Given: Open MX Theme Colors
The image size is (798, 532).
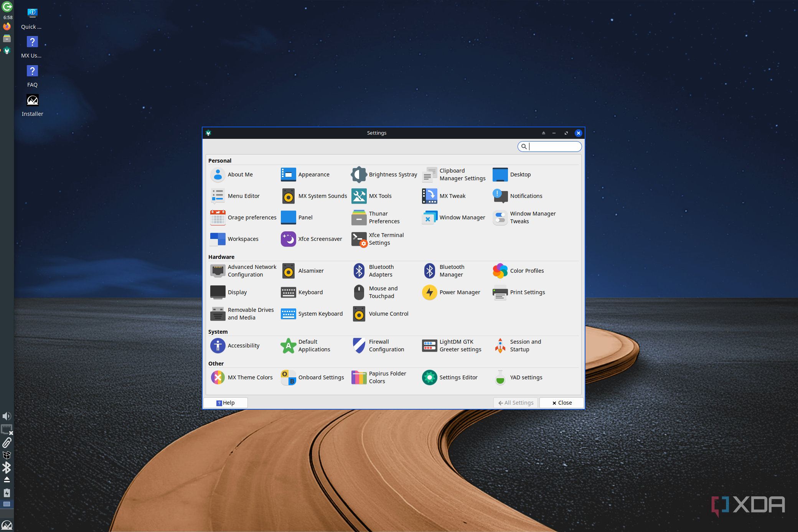Looking at the screenshot, I should (242, 377).
